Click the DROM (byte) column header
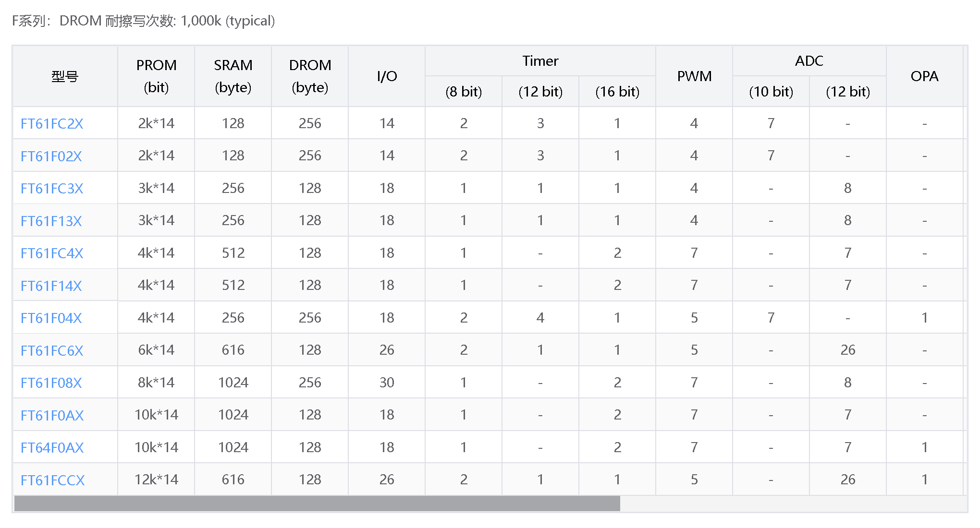This screenshot has height=528, width=980. [x=310, y=76]
